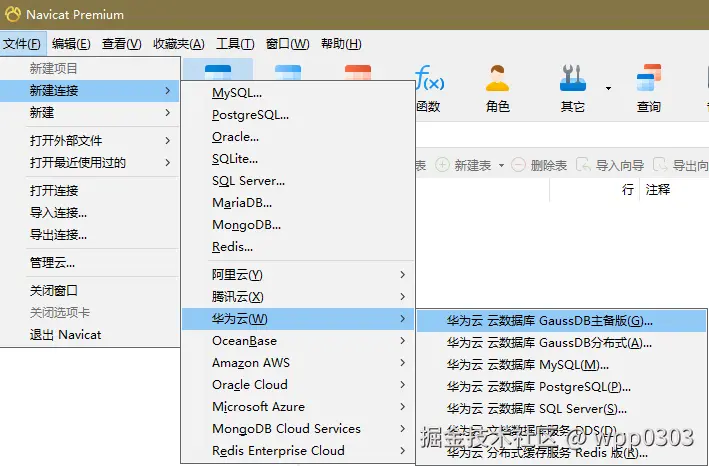
Task: Choose SQLite... connection type
Action: [x=298, y=159]
